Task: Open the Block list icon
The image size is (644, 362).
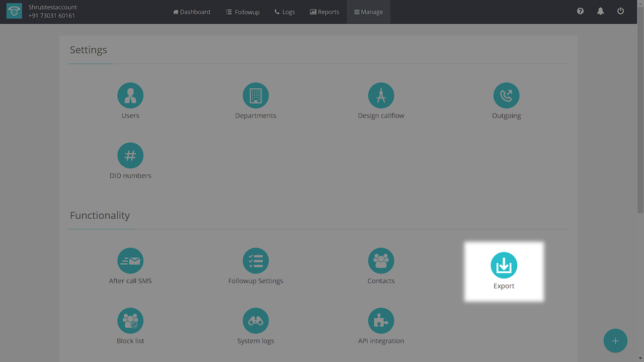Action: pyautogui.click(x=130, y=321)
